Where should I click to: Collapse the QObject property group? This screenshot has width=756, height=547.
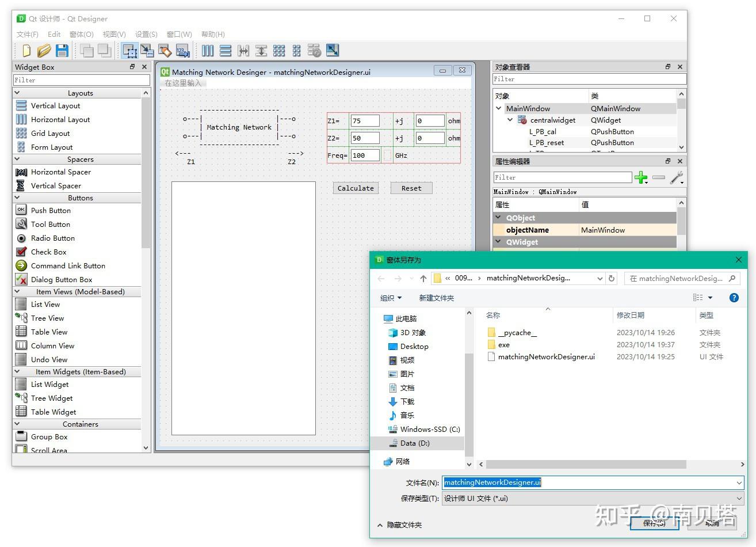pos(498,218)
